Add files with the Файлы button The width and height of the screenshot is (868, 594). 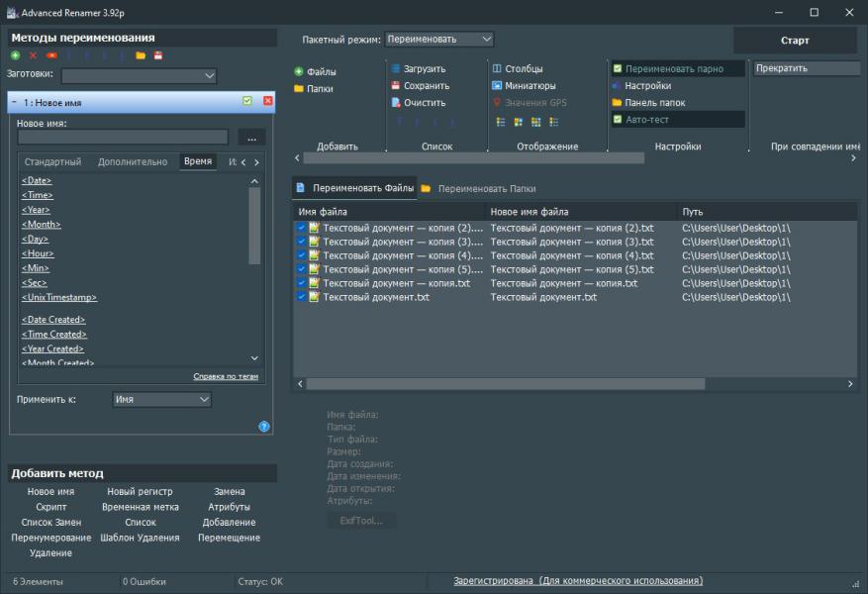point(315,71)
